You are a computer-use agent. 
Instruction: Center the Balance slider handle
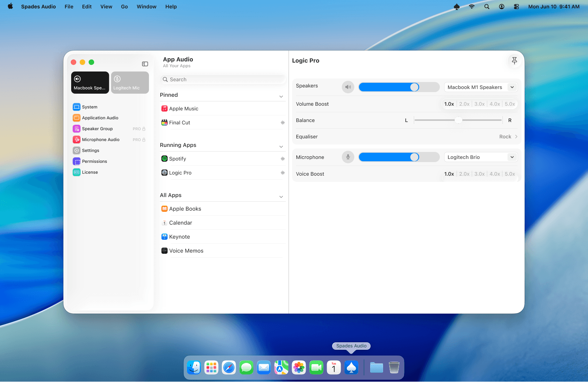(x=458, y=120)
